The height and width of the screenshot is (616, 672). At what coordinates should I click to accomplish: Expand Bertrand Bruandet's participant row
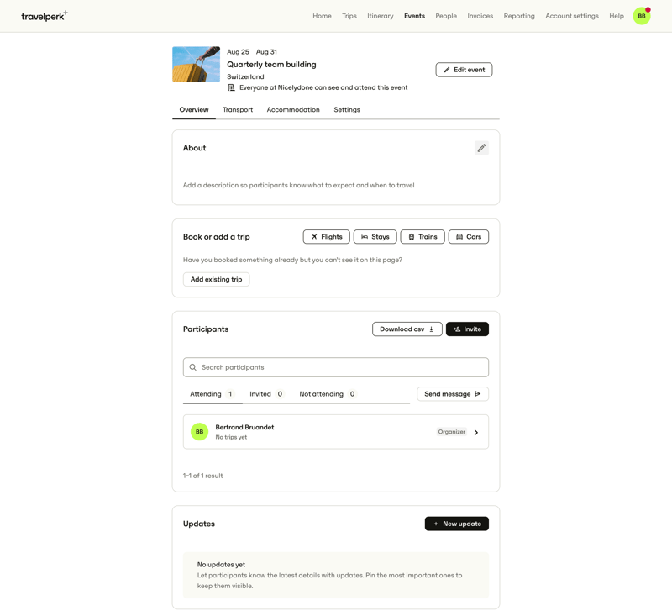[476, 431]
